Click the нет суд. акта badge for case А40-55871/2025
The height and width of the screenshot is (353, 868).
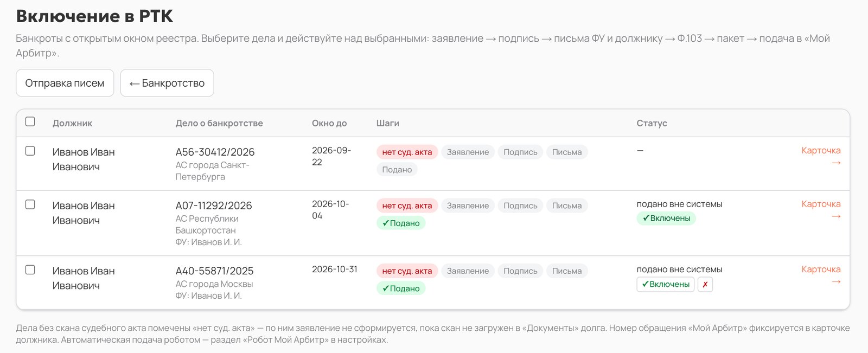(x=407, y=271)
